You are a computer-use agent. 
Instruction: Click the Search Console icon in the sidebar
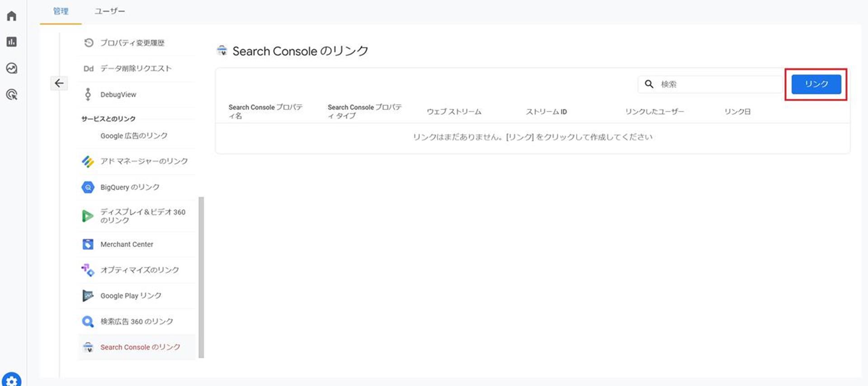pos(88,348)
